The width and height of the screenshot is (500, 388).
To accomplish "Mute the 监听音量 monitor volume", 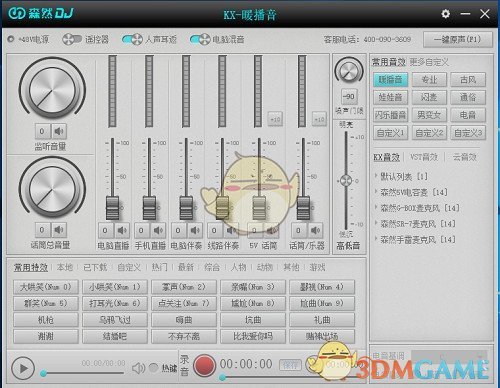I will pos(59,131).
